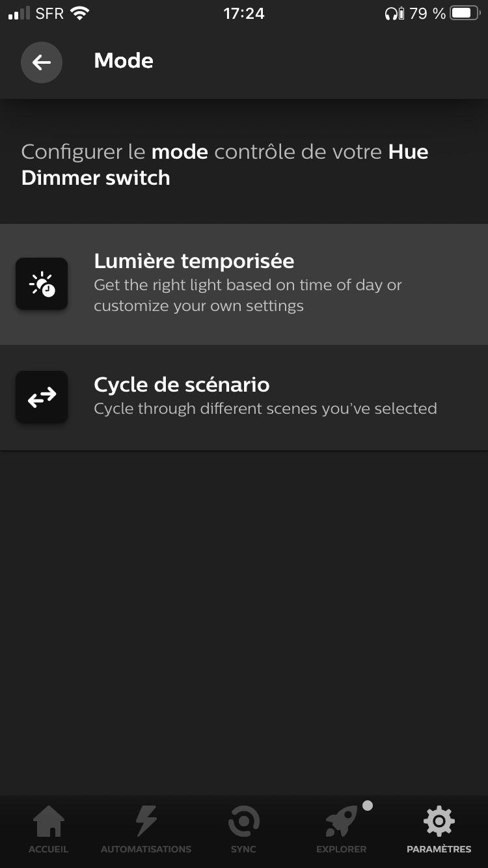Viewport: 488px width, 868px height.
Task: Tap "Cycle through different scenes" description
Action: 265,409
